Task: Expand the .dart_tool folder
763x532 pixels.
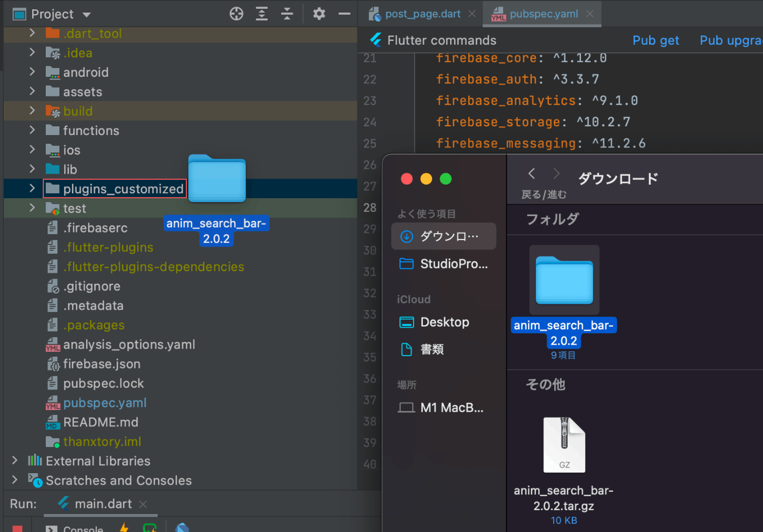Action: pyautogui.click(x=32, y=33)
